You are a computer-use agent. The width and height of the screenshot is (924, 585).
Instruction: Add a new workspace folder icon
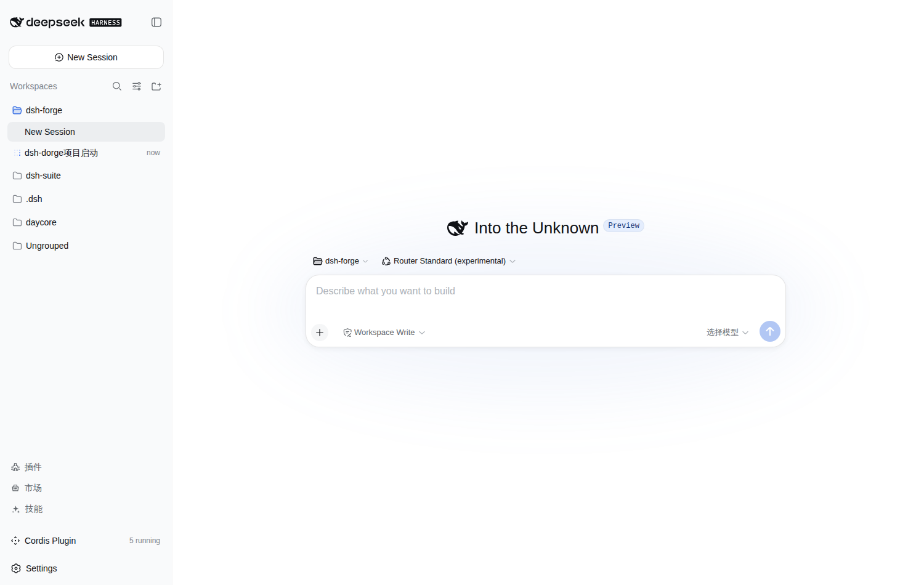point(156,86)
